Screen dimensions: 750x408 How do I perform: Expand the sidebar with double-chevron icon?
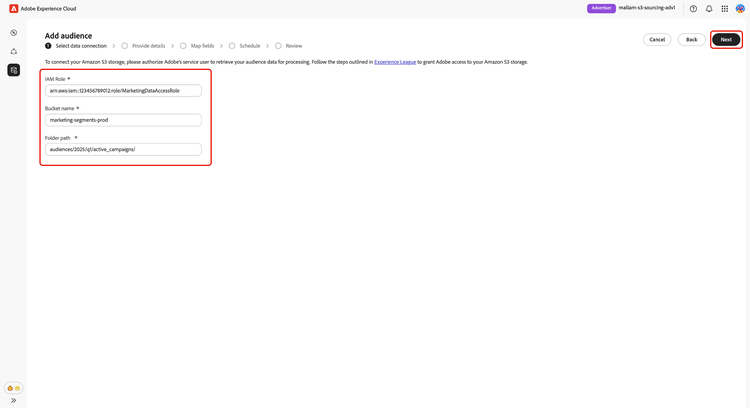[13, 400]
